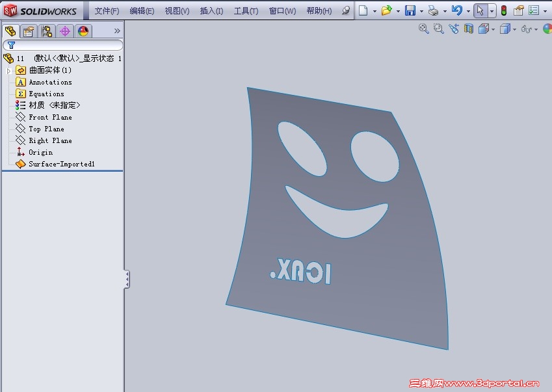552x392 pixels.
Task: Click the Save floppy disk icon
Action: [410, 10]
